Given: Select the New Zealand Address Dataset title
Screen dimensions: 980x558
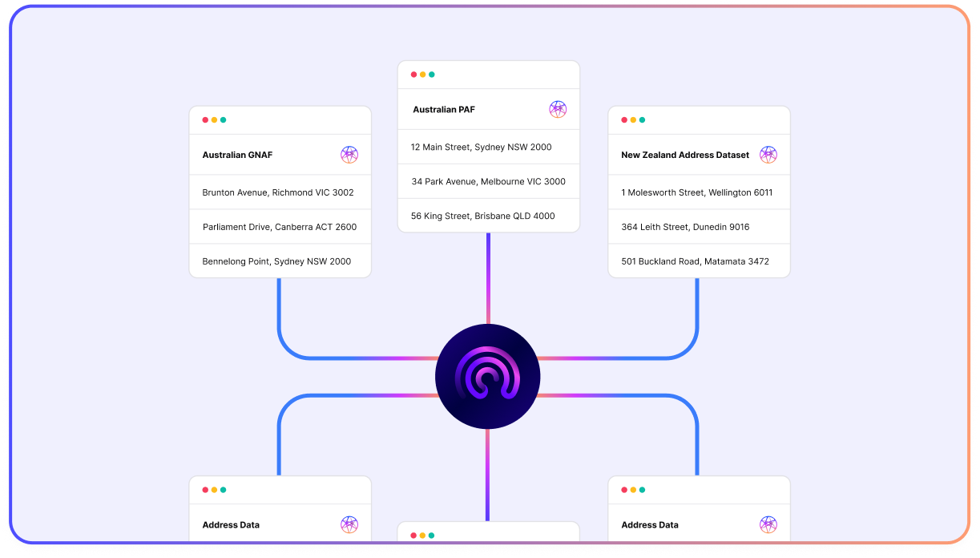Looking at the screenshot, I should (x=685, y=155).
